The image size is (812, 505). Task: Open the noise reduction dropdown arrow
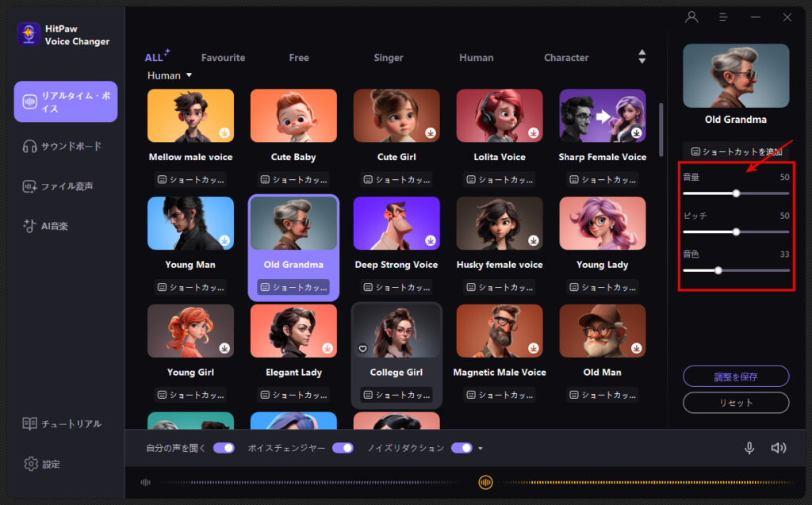click(481, 449)
